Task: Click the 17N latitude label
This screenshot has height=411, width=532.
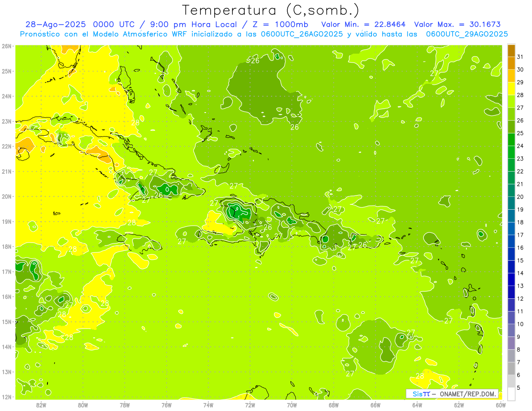Action: point(7,272)
